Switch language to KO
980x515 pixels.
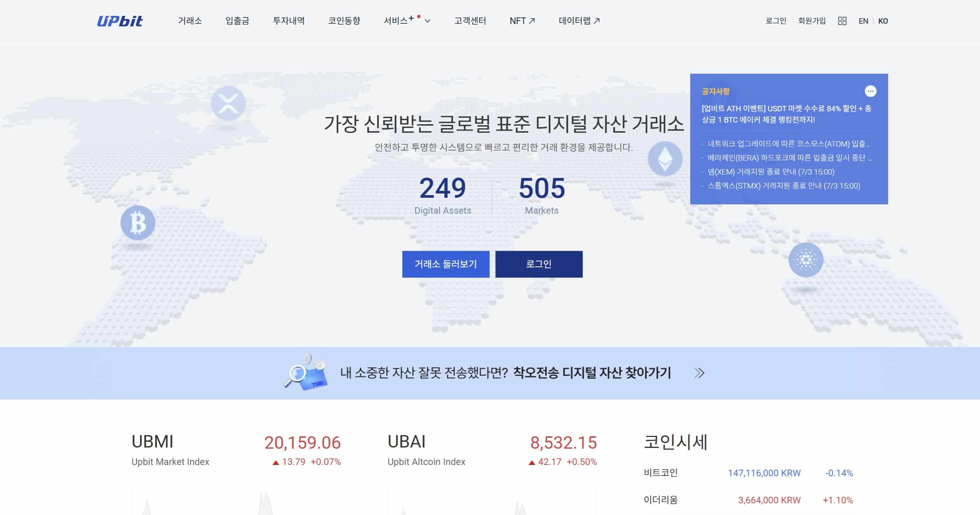pos(883,21)
